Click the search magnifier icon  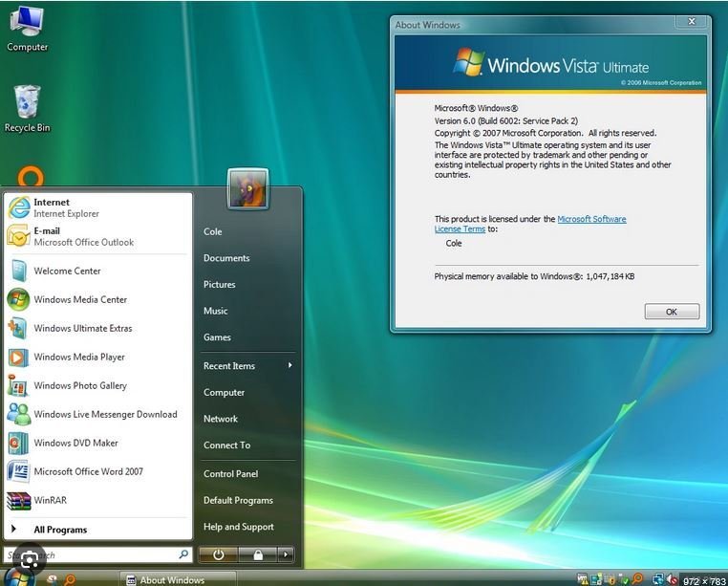click(183, 553)
